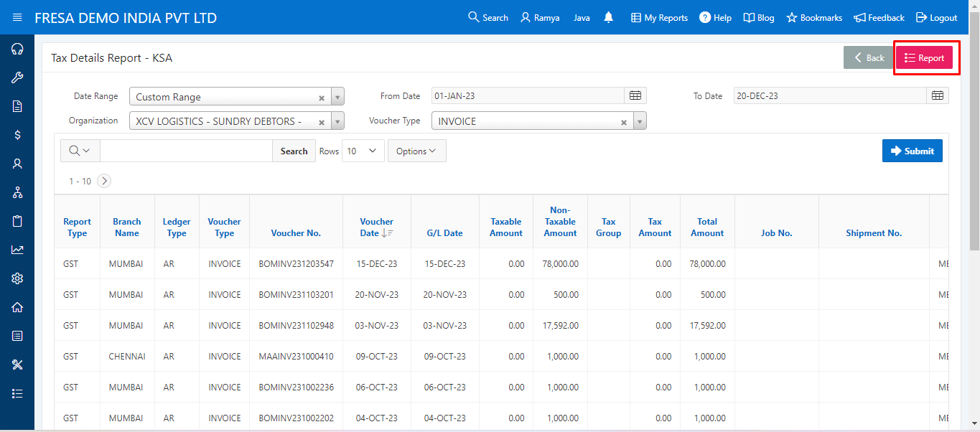Clear the Date Range selection
This screenshot has height=432, width=980.
click(x=322, y=98)
